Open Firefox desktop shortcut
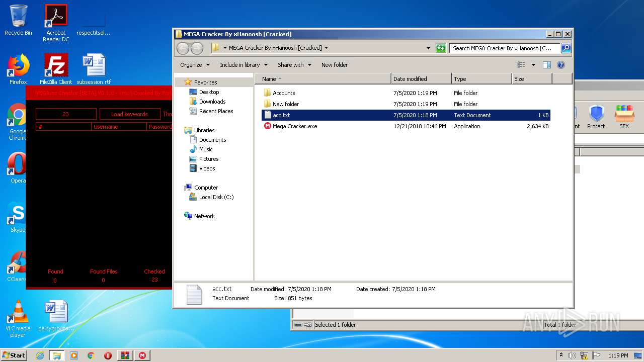The image size is (644, 362). (18, 69)
